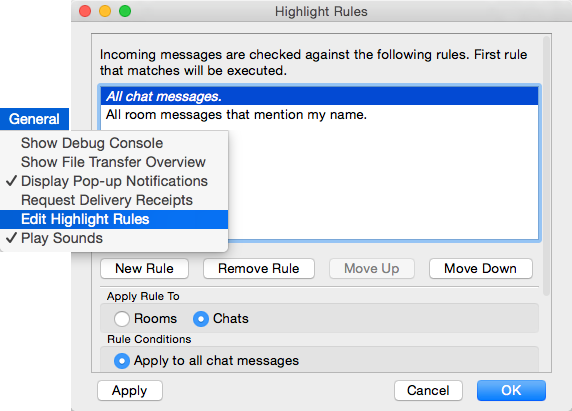This screenshot has height=411, width=572.
Task: Choose 'Apply to all chat messages' option
Action: [x=122, y=361]
